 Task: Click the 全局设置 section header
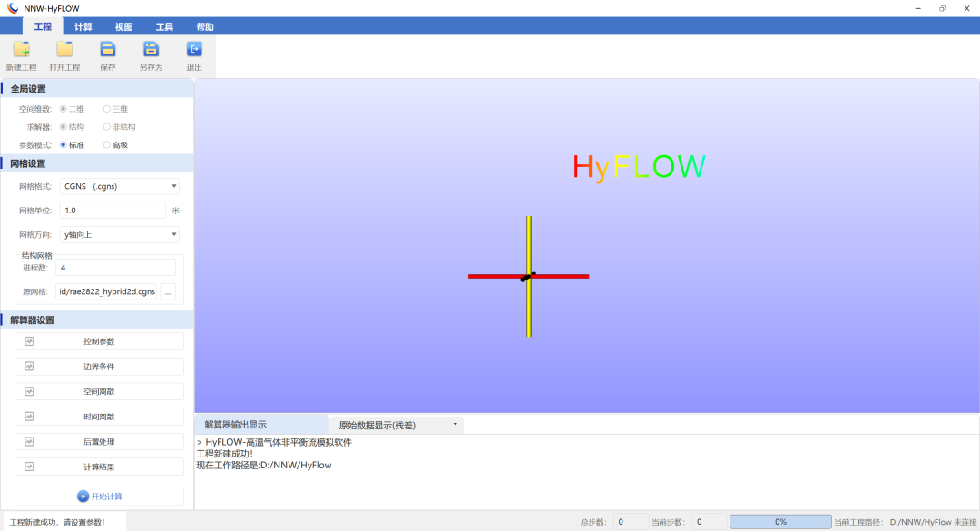pyautogui.click(x=97, y=89)
